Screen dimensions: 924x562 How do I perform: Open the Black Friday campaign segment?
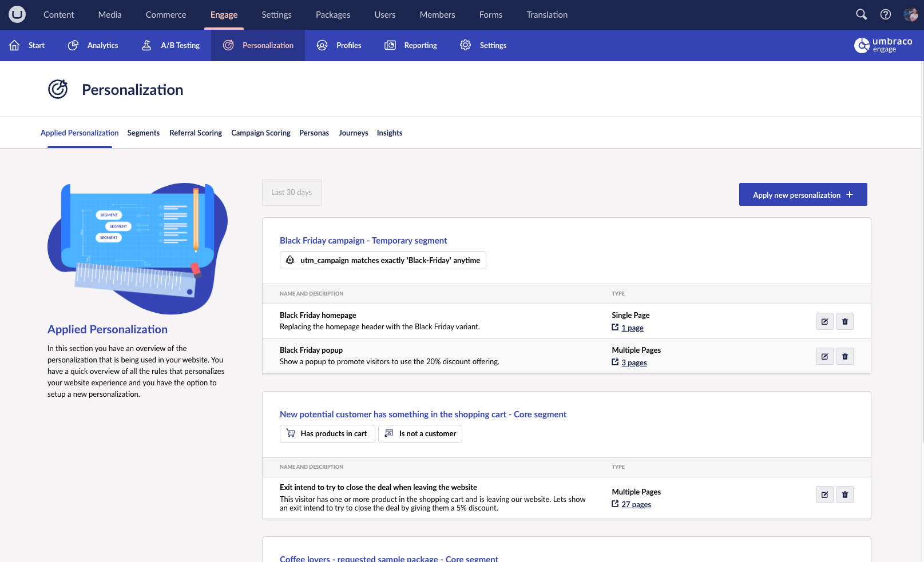[363, 240]
